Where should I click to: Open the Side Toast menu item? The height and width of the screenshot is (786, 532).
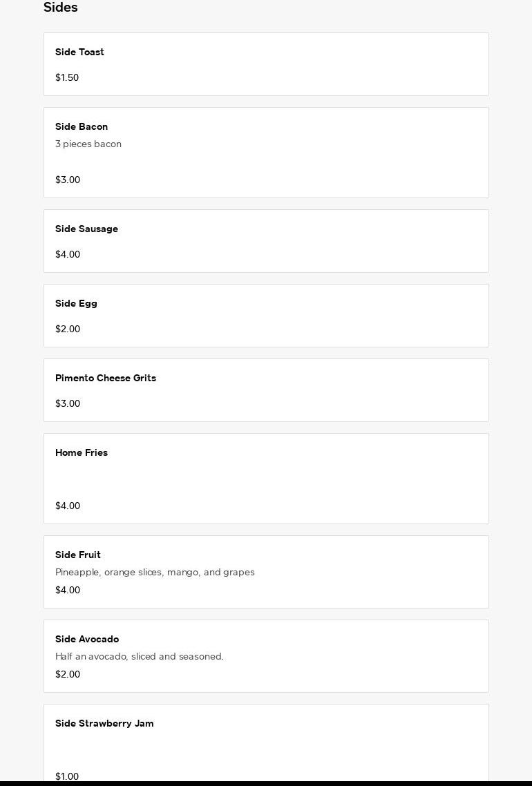click(x=266, y=64)
